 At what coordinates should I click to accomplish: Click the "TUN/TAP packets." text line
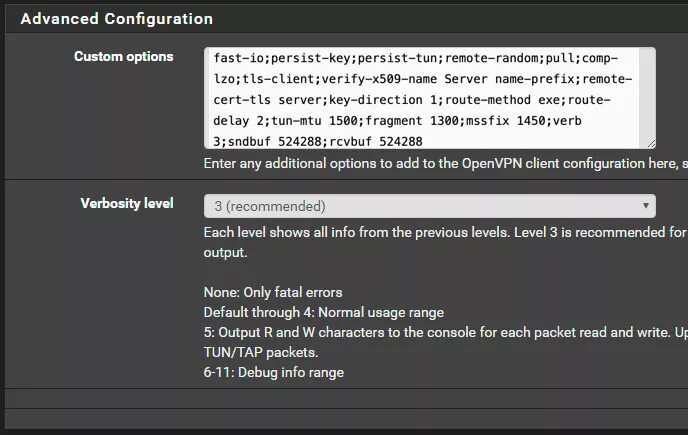[x=260, y=353]
